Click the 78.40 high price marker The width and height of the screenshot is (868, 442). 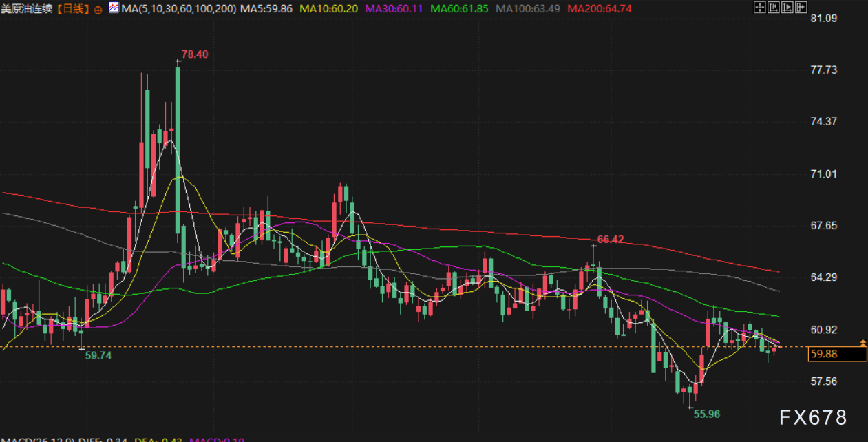pos(195,54)
